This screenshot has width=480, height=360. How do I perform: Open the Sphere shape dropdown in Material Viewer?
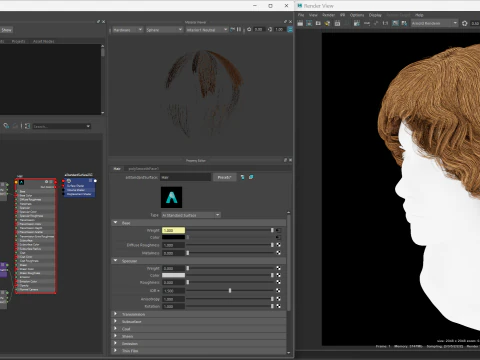tap(164, 30)
